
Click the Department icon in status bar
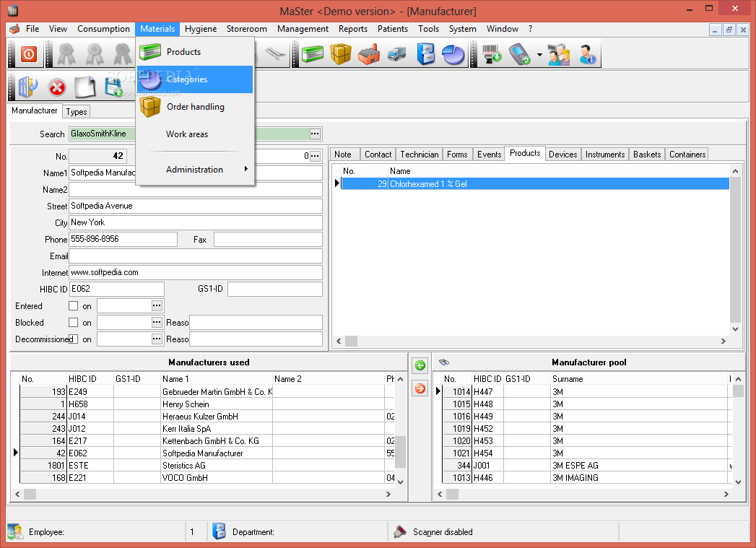[219, 531]
